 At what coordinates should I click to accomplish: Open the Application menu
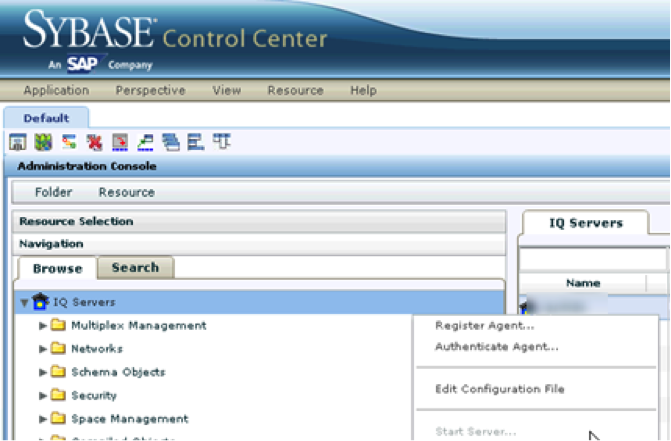pos(56,90)
